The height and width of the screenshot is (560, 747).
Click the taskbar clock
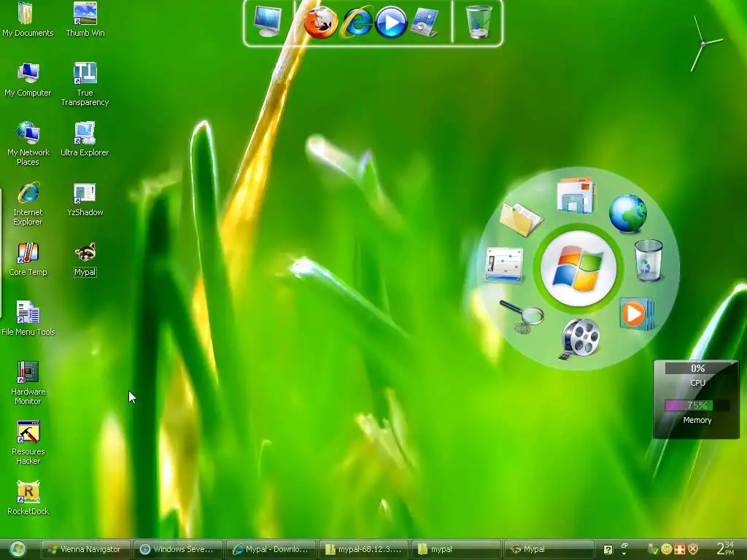726,548
